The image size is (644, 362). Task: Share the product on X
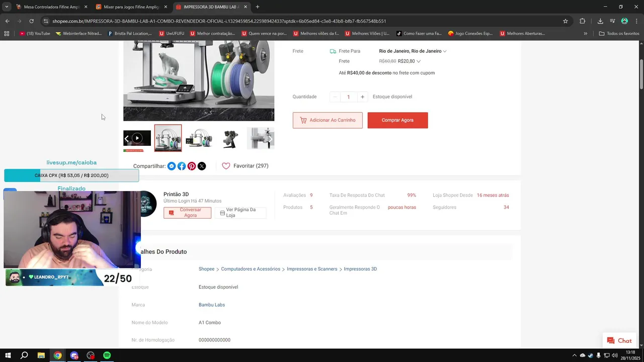pos(202,166)
